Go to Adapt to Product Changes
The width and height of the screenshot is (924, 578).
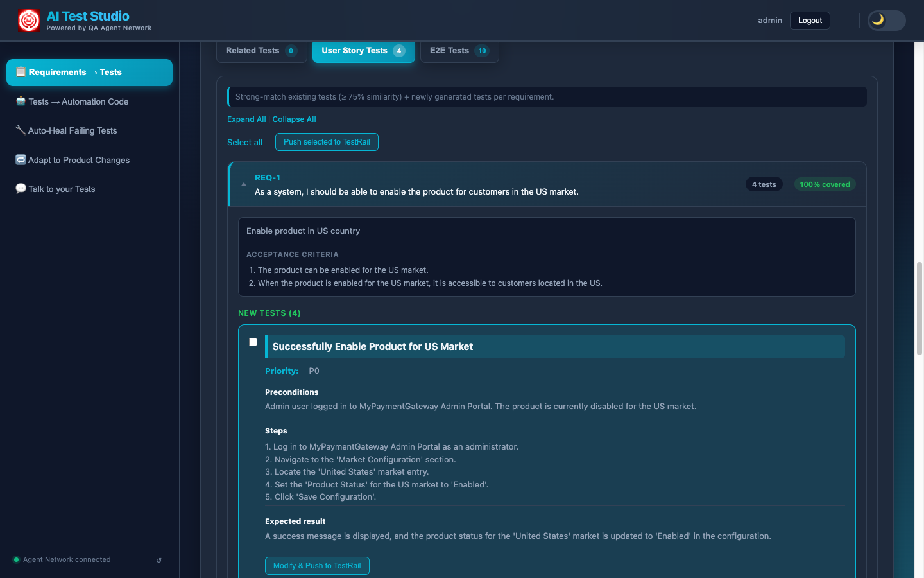point(89,160)
